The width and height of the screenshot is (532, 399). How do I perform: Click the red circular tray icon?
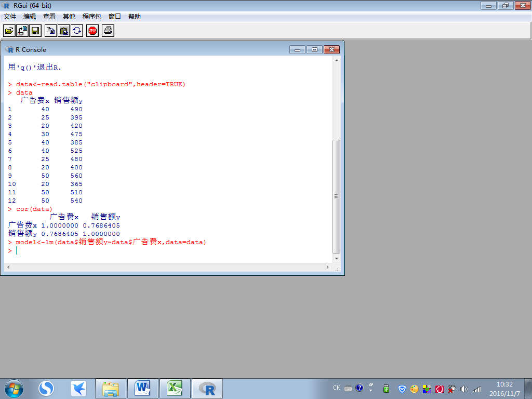tap(440, 389)
